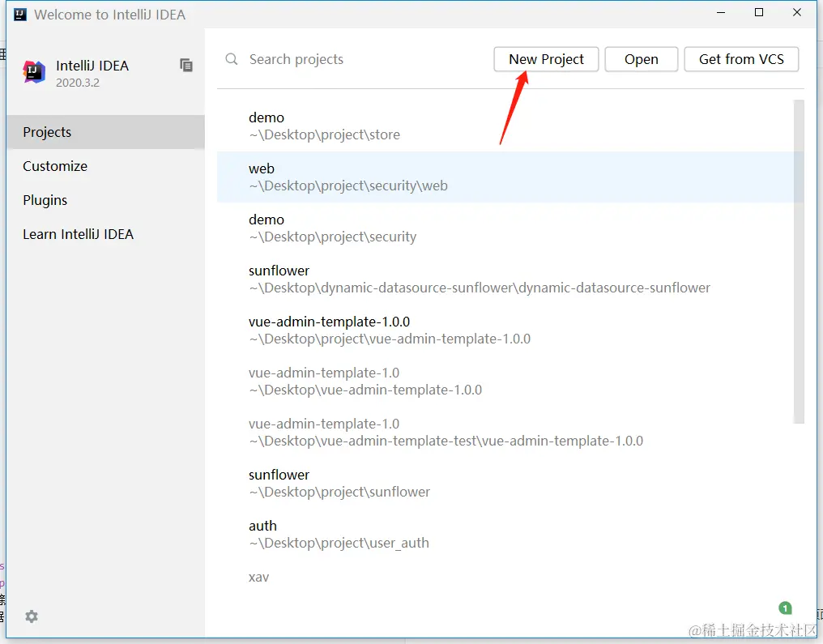Open the Customize section
Viewport: 823px width, 644px height.
(105, 166)
